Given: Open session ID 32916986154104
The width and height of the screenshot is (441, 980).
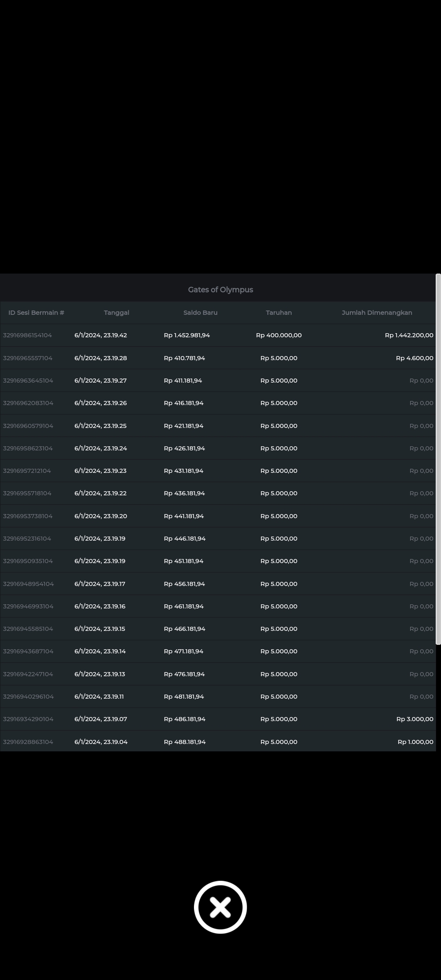Looking at the screenshot, I should tap(27, 335).
